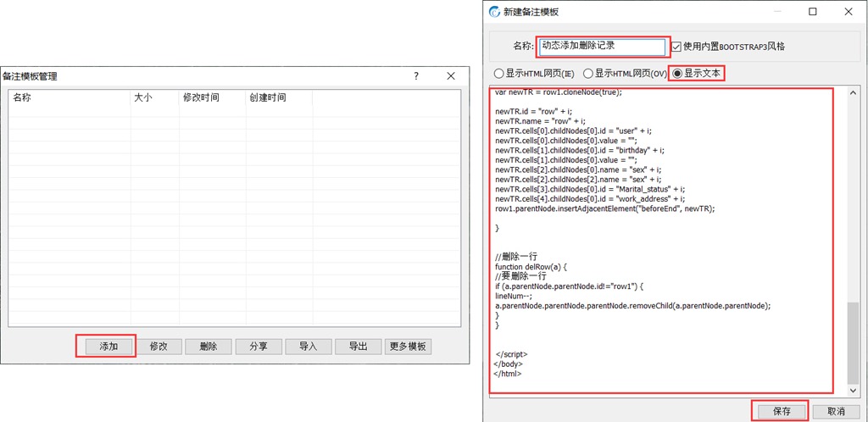
Task: Select 显示HTML网页(OV) radio option
Action: 588,74
